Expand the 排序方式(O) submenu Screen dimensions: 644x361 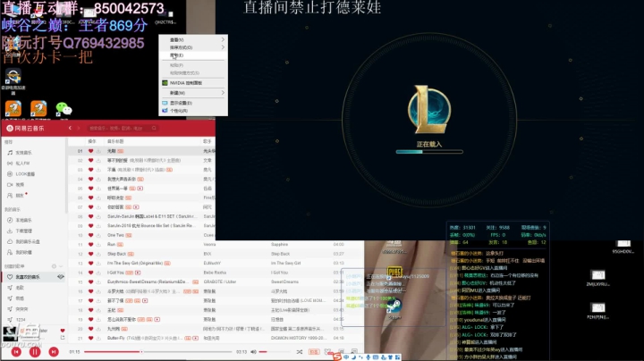(193, 47)
